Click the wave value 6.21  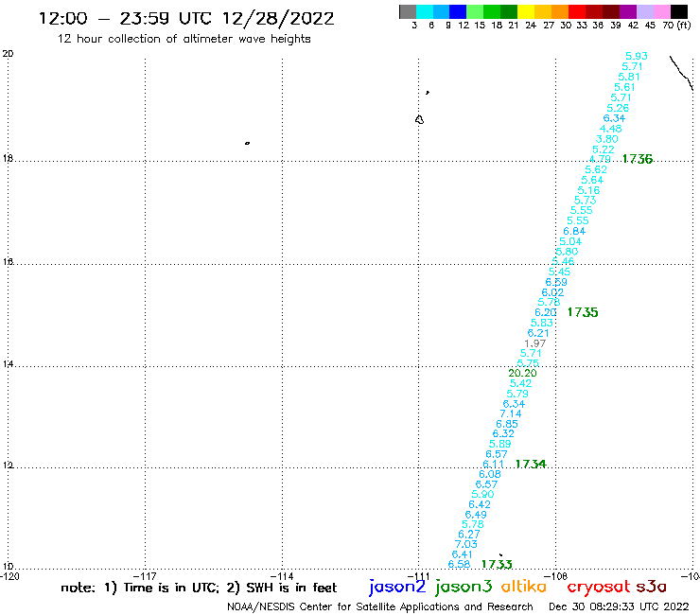538,333
